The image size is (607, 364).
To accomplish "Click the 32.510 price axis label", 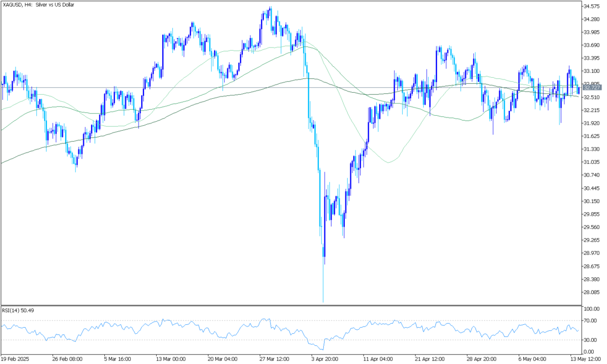I will click(592, 98).
